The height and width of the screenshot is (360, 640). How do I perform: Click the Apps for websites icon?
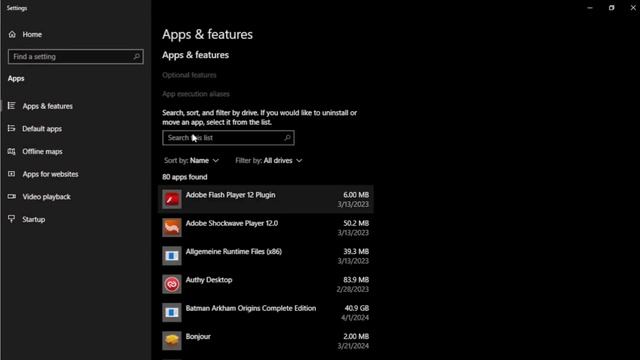pyautogui.click(x=12, y=174)
